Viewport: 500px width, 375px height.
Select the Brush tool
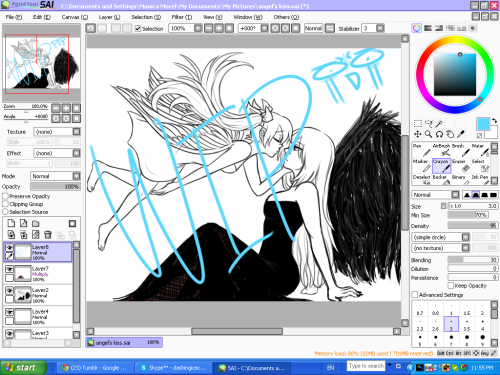tap(461, 150)
